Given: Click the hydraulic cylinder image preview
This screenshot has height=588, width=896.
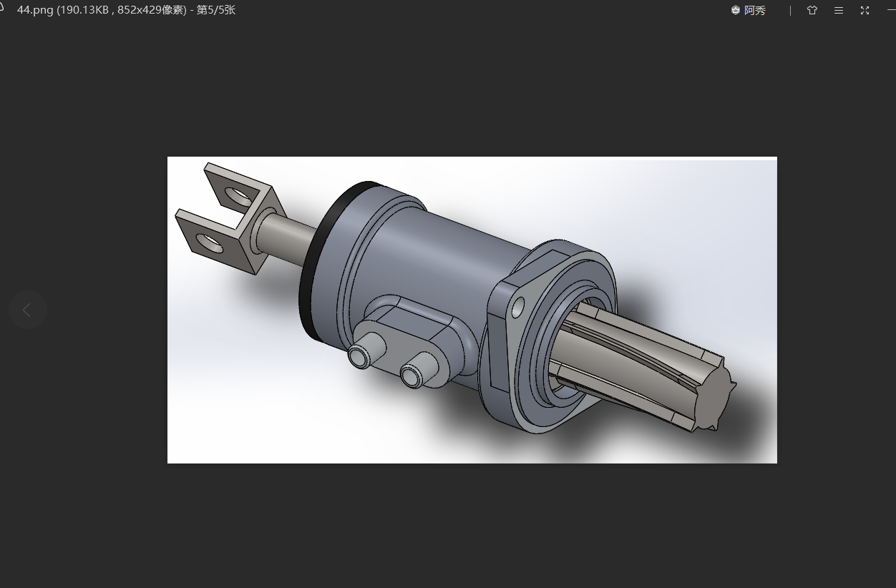Looking at the screenshot, I should 472,309.
